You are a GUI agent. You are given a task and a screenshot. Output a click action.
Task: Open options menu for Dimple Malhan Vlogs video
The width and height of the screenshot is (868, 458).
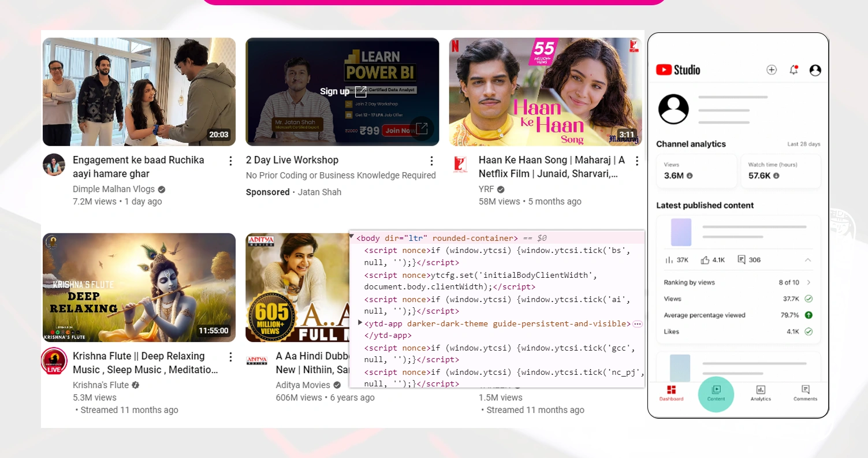[230, 161]
